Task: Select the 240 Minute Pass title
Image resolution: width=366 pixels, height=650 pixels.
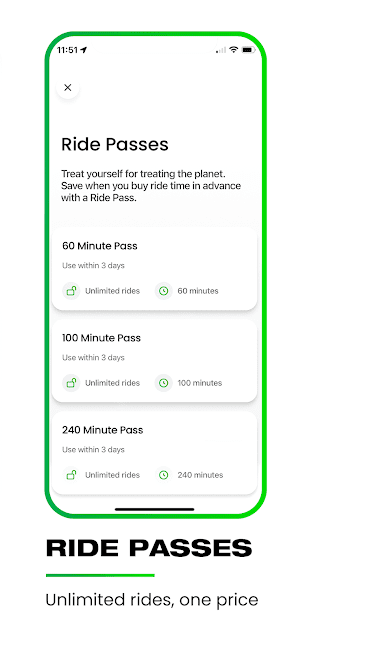Action: pos(103,430)
